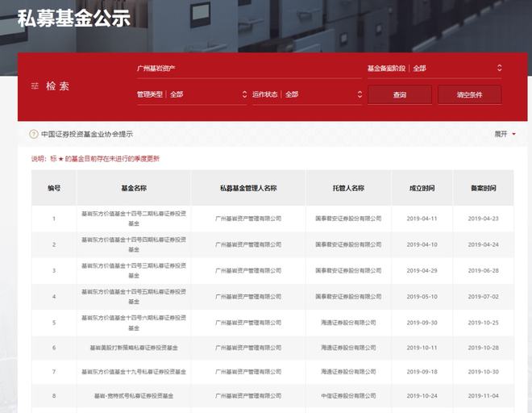This screenshot has width=532, height=413.
Task: Click manager 广州基岩资产管理有限公司 in row 8
Action: point(248,396)
